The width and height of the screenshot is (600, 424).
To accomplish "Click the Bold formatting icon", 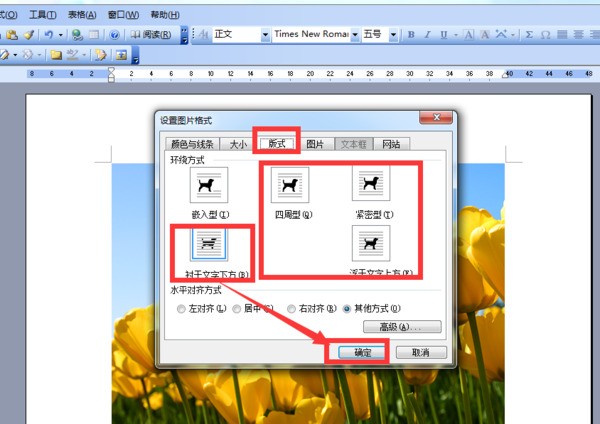I will [412, 34].
